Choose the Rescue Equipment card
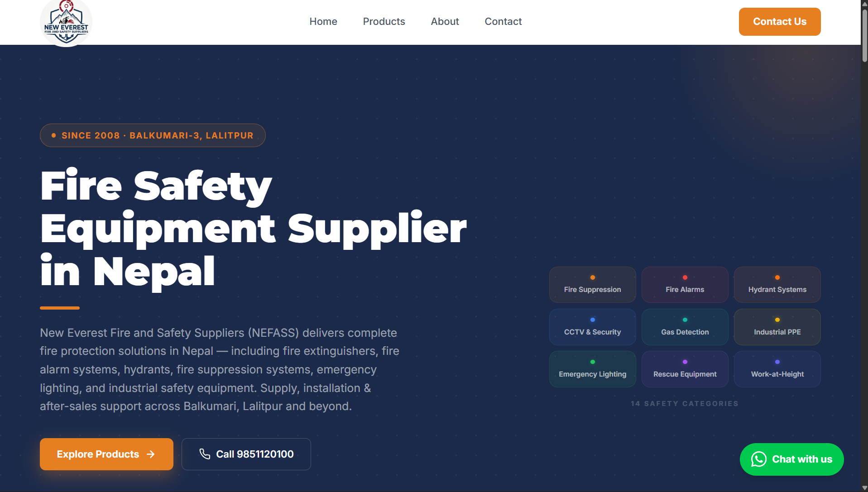The height and width of the screenshot is (492, 868). [x=685, y=369]
